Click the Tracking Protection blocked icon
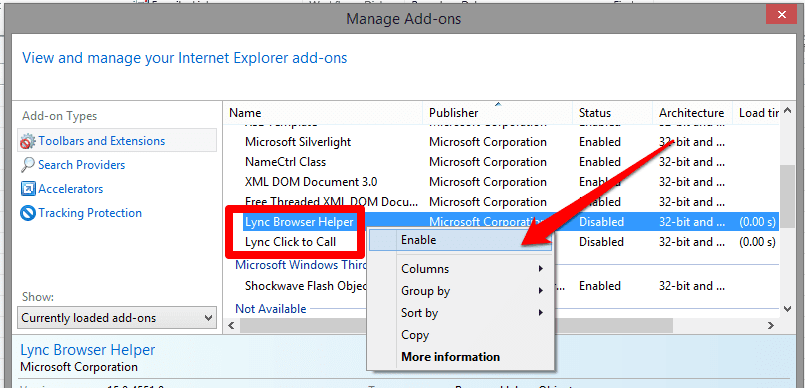 point(28,213)
